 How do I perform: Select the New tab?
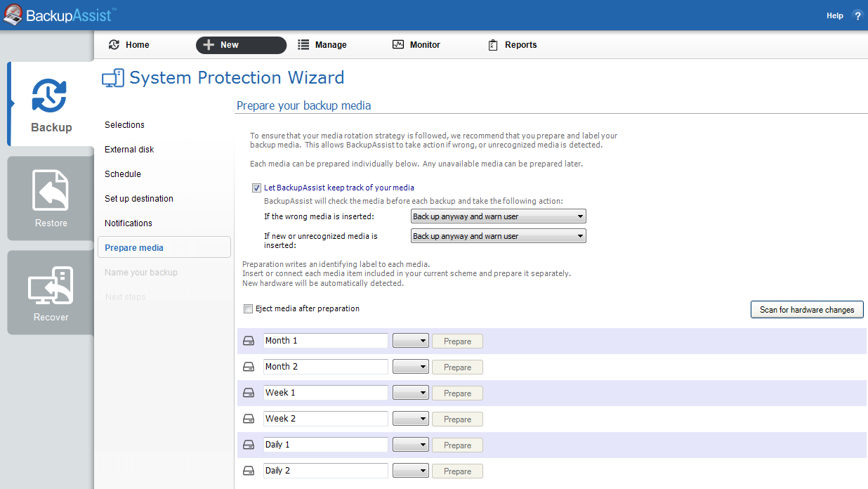tap(241, 45)
